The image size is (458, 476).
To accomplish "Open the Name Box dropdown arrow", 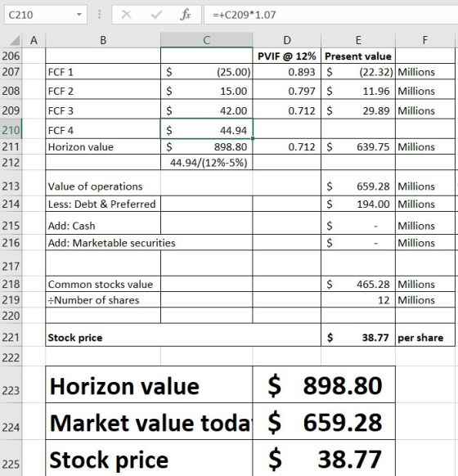I will click(79, 14).
